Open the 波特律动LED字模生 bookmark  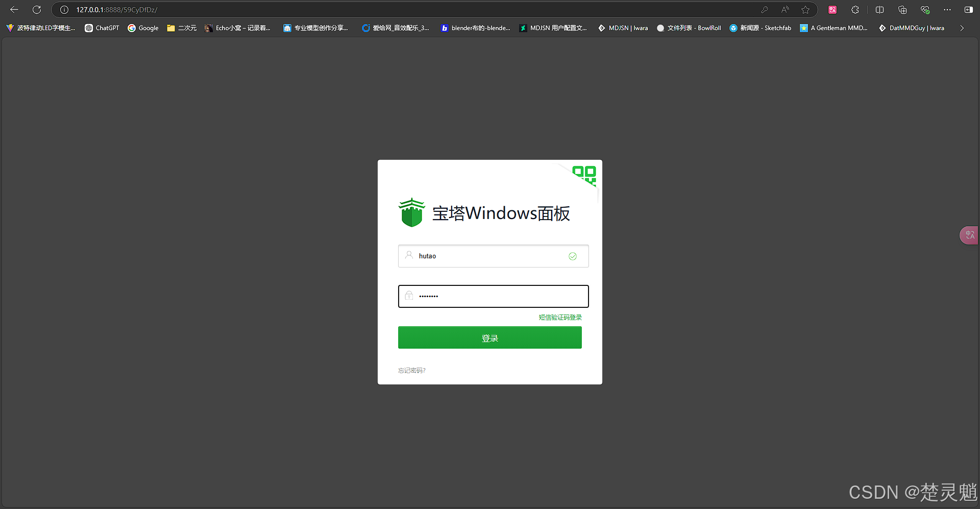tap(40, 28)
